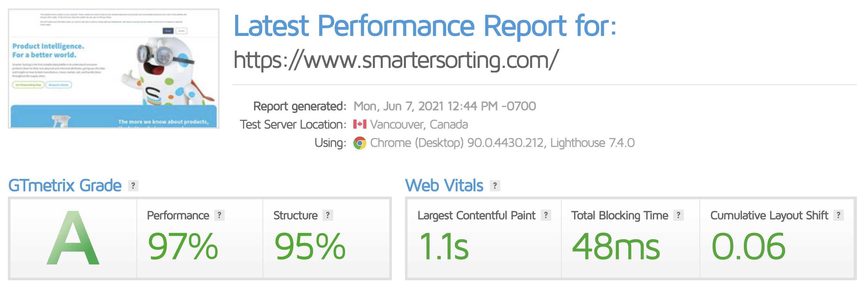Image resolution: width=868 pixels, height=288 pixels.
Task: Click the Latest Performance Report title
Action: 425,25
